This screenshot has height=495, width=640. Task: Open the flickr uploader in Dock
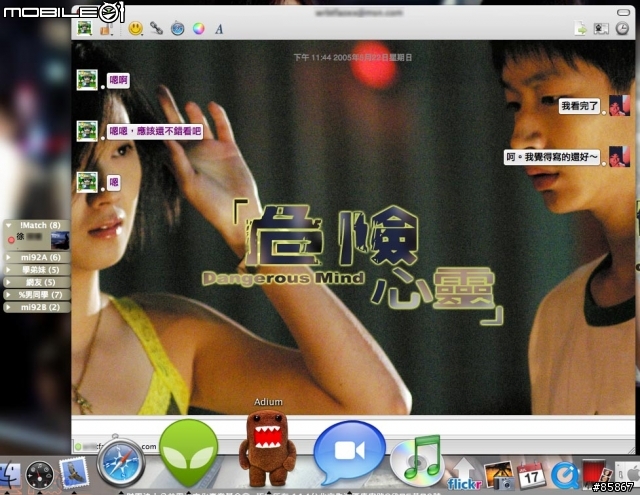tap(464, 474)
